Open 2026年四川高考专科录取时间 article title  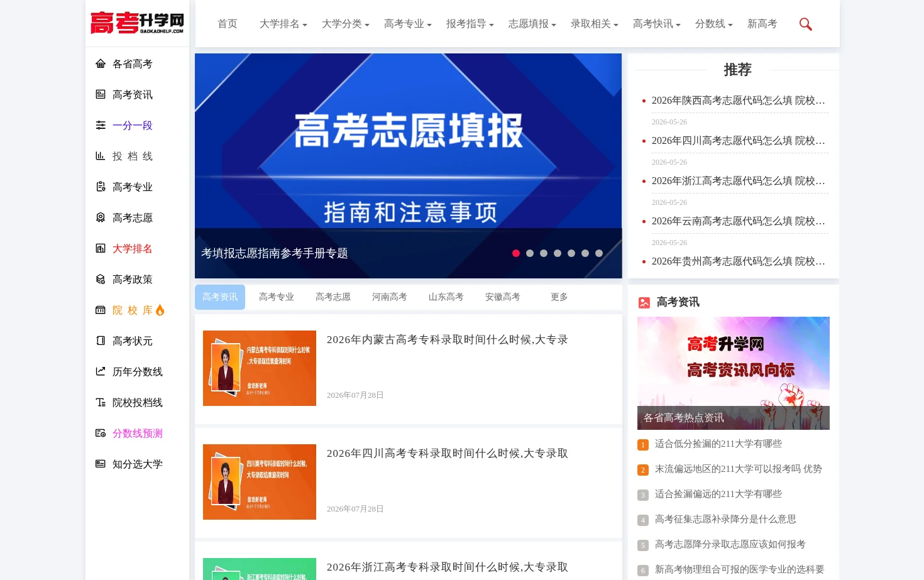click(x=448, y=454)
